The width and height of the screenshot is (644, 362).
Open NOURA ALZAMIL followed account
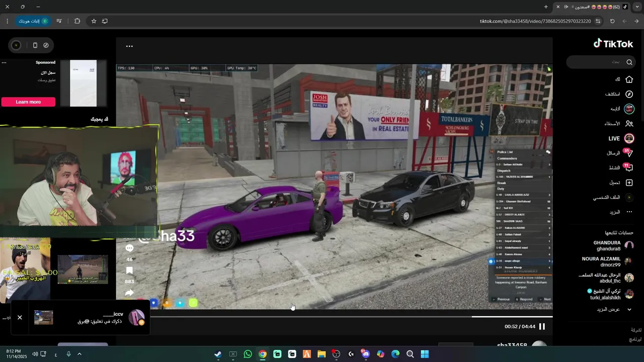coord(608,261)
